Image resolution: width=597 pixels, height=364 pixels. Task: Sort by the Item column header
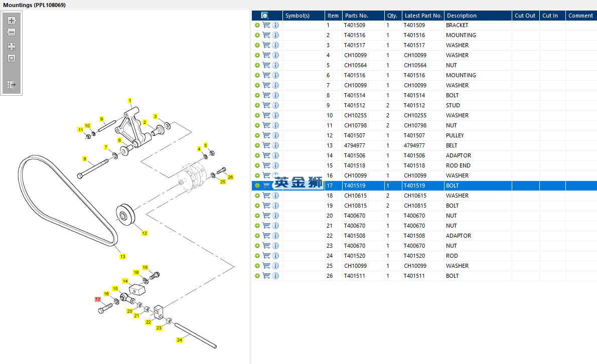click(x=333, y=16)
